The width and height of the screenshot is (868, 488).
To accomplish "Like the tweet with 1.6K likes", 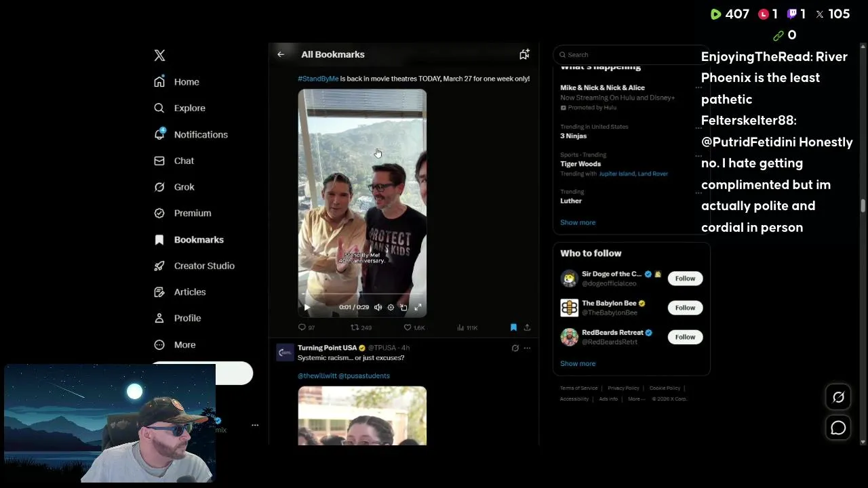I will click(414, 327).
